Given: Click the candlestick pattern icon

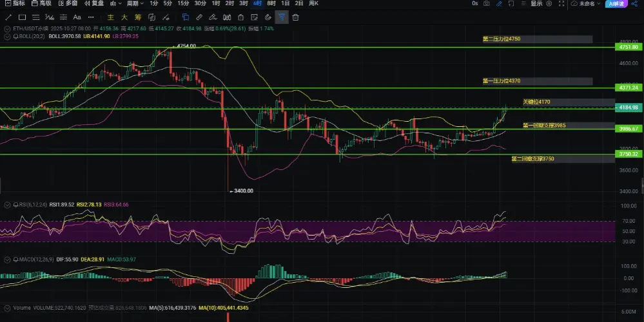Looking at the screenshot, I should pos(227,17).
